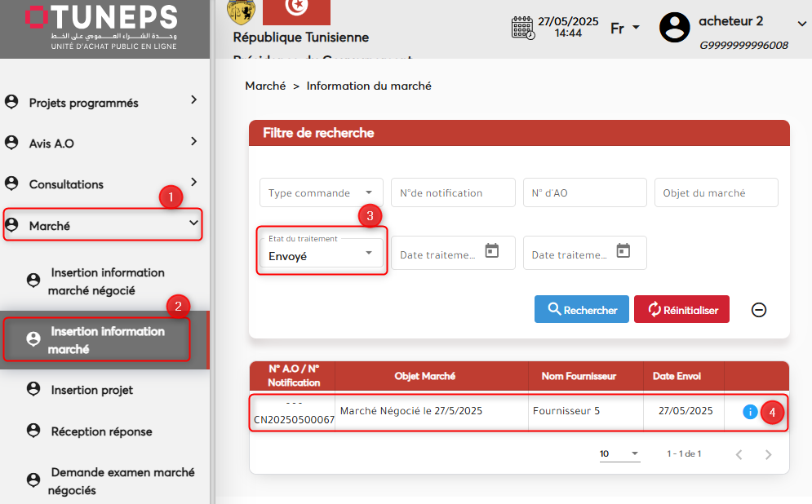Click the Rechercher button
Viewport: 812px width, 504px height.
pos(581,309)
